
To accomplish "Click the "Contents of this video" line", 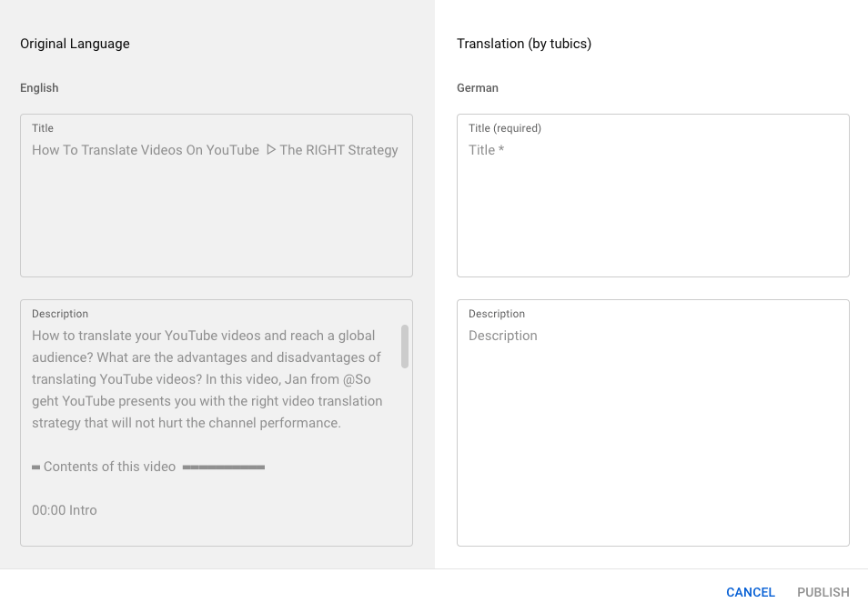I will coord(109,467).
